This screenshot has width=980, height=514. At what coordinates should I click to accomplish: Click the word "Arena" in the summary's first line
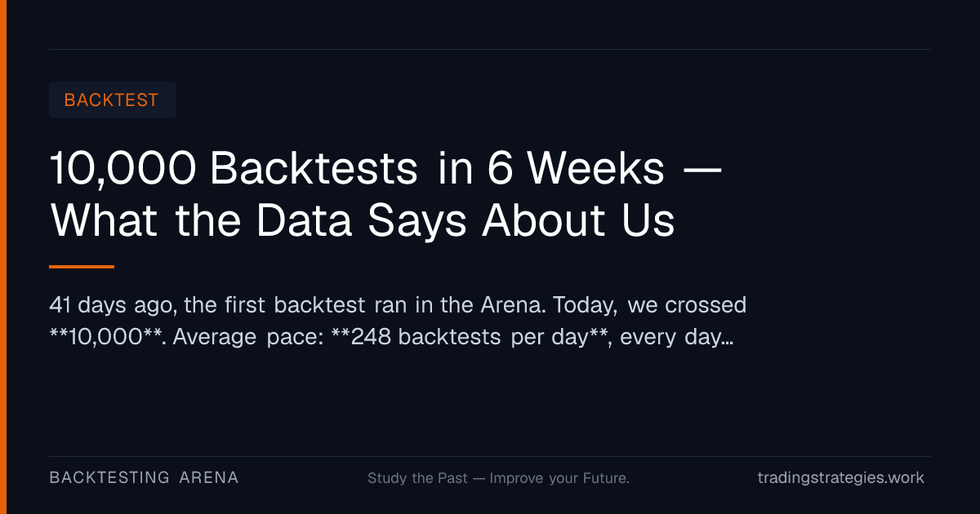click(510, 305)
